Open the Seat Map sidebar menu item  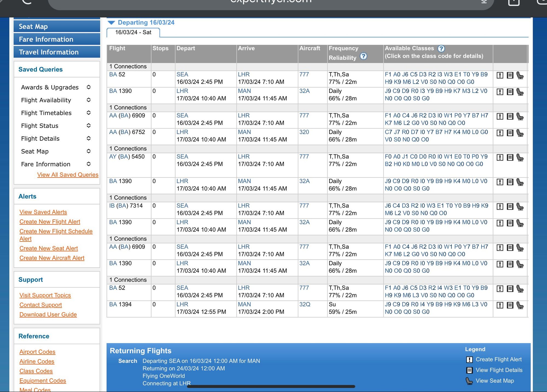57,26
